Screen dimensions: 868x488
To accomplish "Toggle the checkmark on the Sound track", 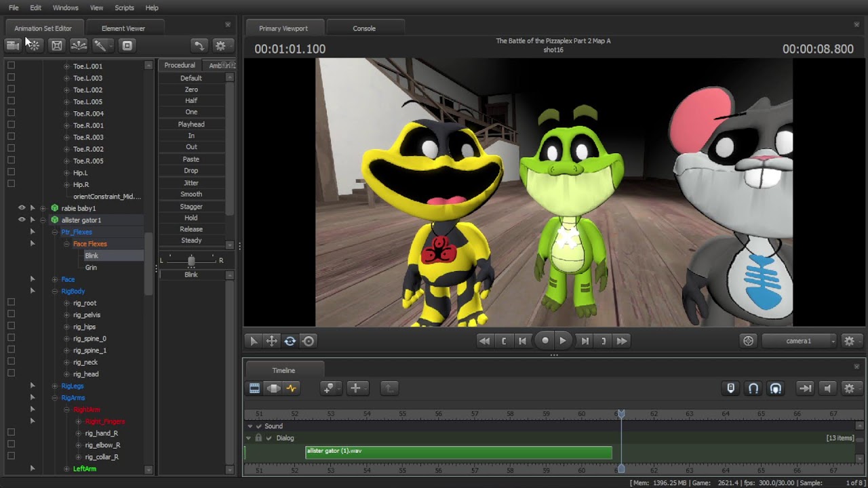I will click(x=258, y=426).
